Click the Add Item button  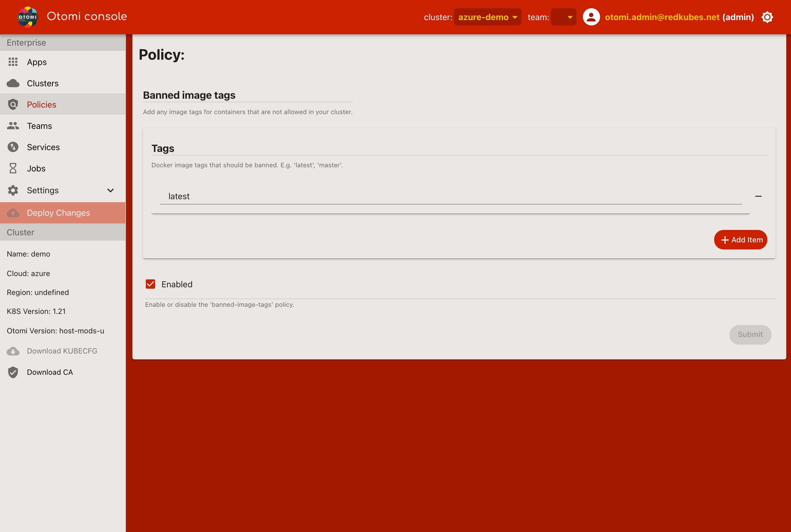click(x=740, y=239)
